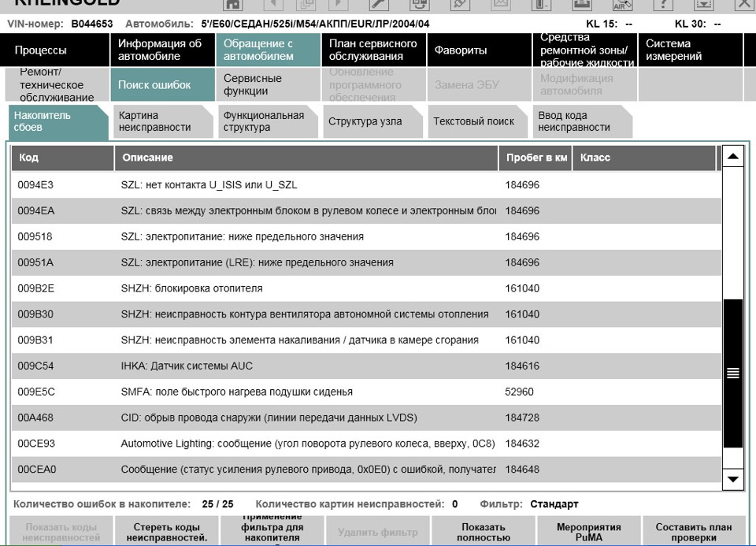Open the Функциональная структура tab
Screen dimensions: 756x546
(x=268, y=121)
